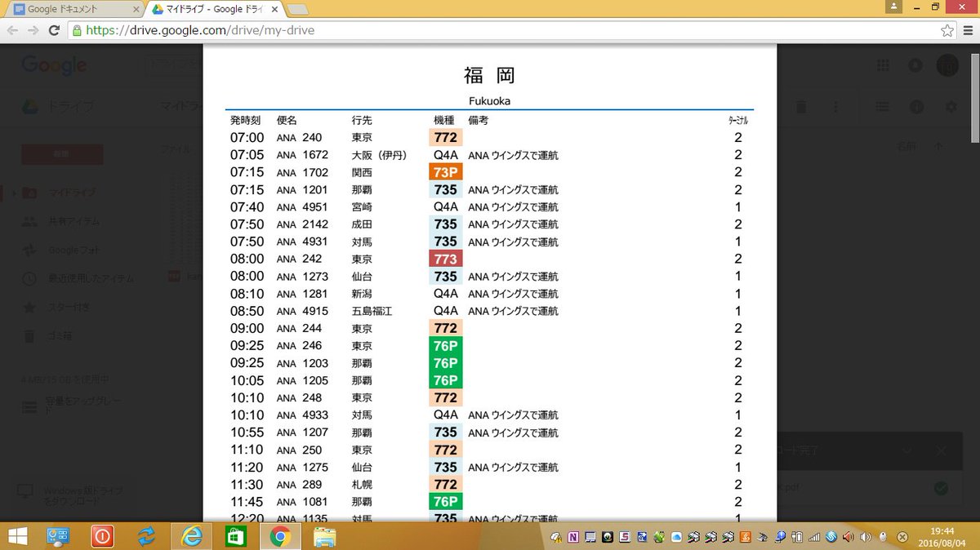This screenshot has width=980, height=550.
Task: Click the 07:00 ANA 240 東京 row
Action: click(488, 138)
